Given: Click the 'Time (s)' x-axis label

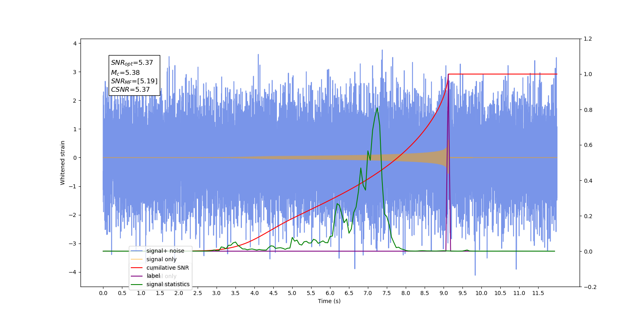Looking at the screenshot, I should (329, 301).
